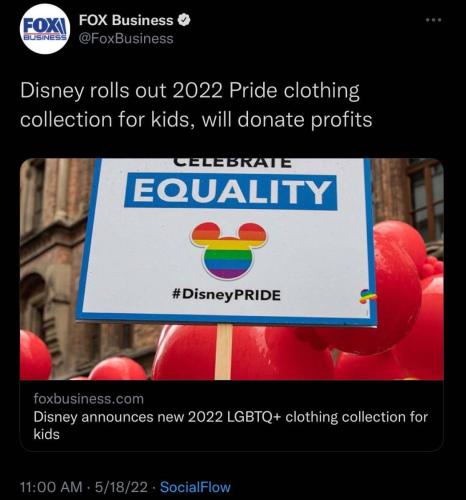Click the EQUALITY banner on the sign

point(230,191)
